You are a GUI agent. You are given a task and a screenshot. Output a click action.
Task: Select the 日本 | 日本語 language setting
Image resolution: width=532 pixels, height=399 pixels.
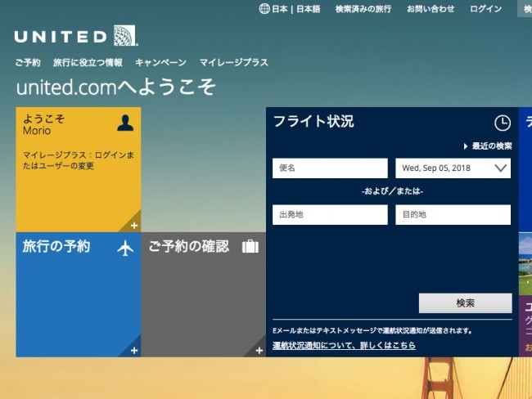coord(296,9)
